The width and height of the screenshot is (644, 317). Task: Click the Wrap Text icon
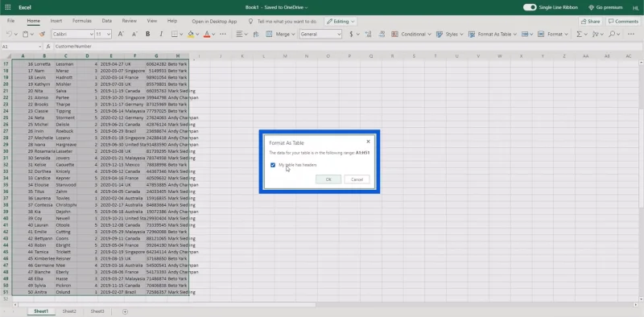point(256,34)
